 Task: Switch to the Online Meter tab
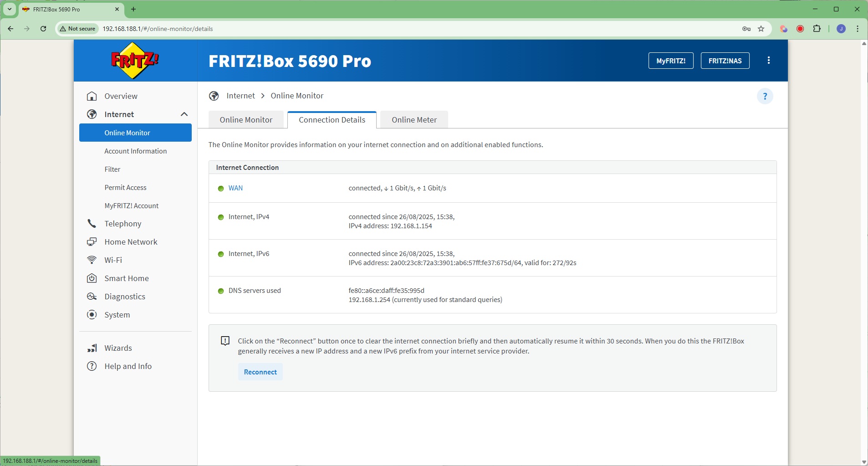click(414, 120)
